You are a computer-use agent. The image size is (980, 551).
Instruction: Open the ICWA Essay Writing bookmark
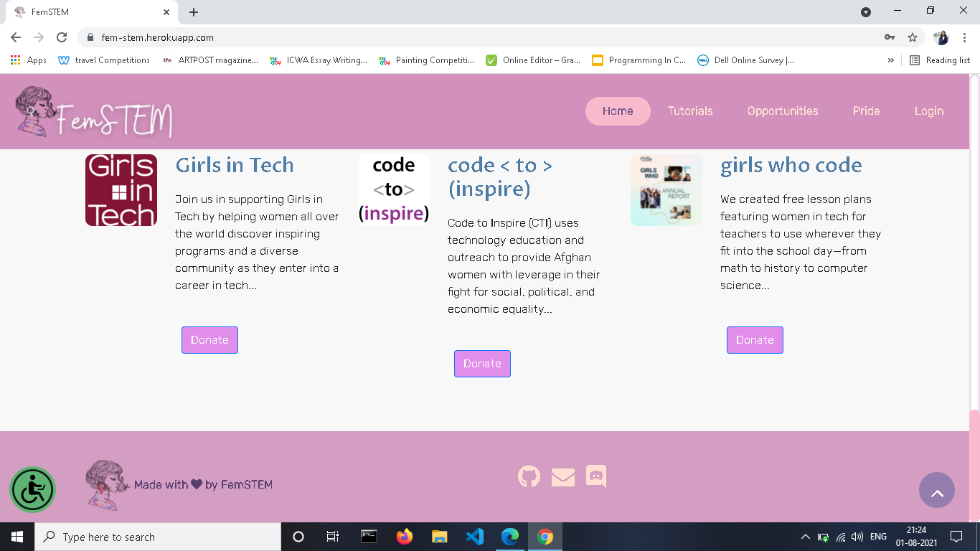tap(319, 60)
